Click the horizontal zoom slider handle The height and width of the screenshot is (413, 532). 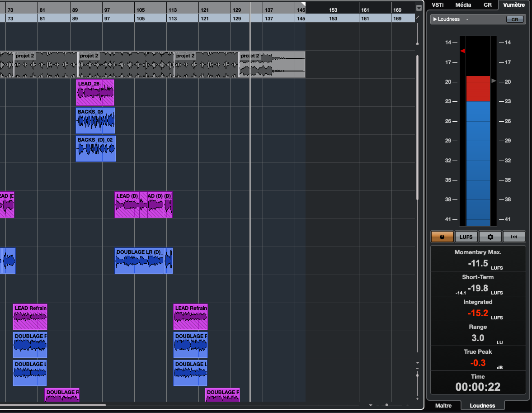pos(386,405)
